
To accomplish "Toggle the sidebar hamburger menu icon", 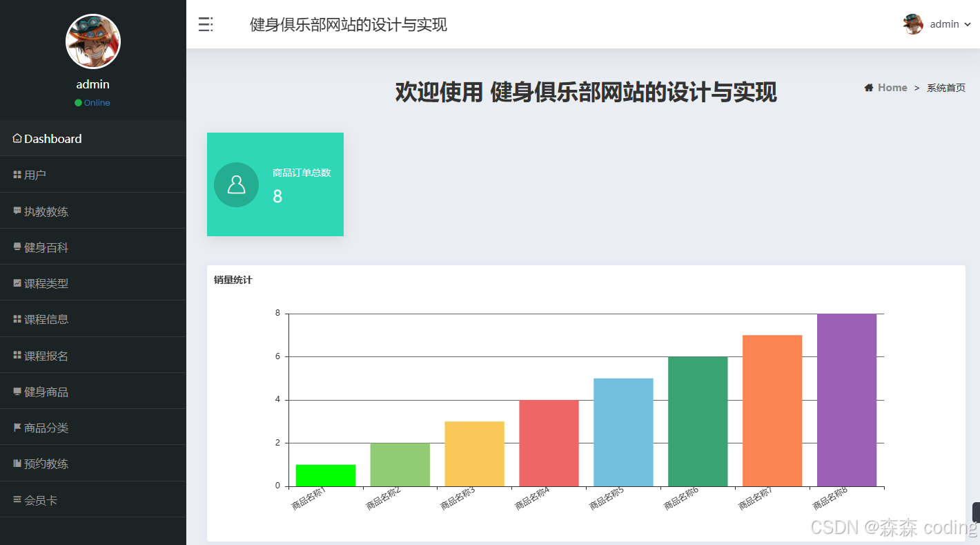I will tap(206, 25).
